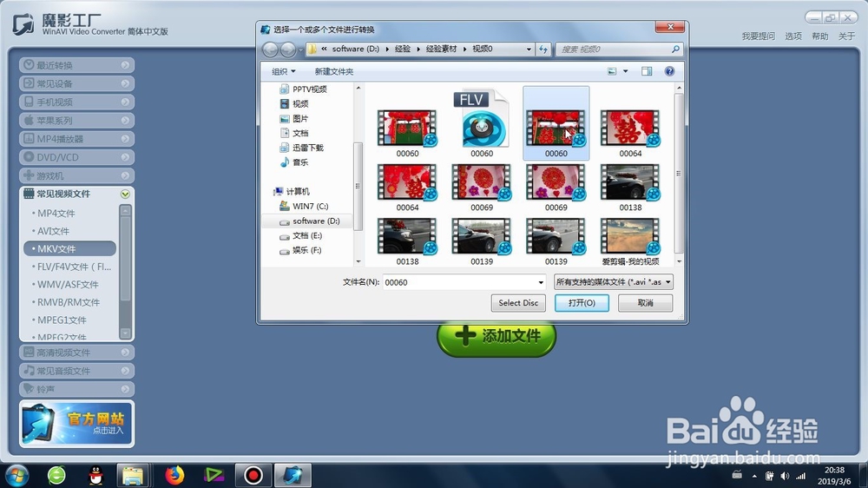The width and height of the screenshot is (868, 488).
Task: Open the 文件名 dropdown arrow
Action: (x=541, y=282)
